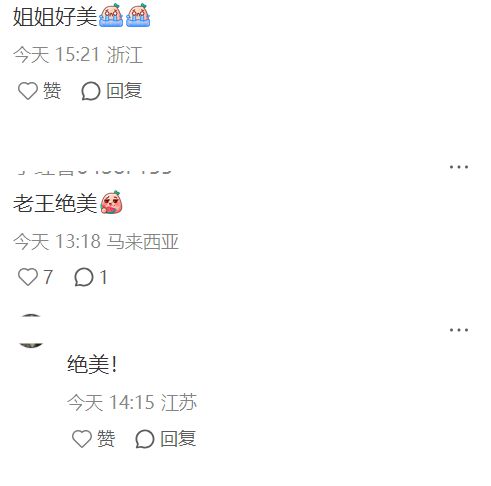Click the second crying peach emoji sticker
The height and width of the screenshot is (486, 491).
pyautogui.click(x=138, y=15)
